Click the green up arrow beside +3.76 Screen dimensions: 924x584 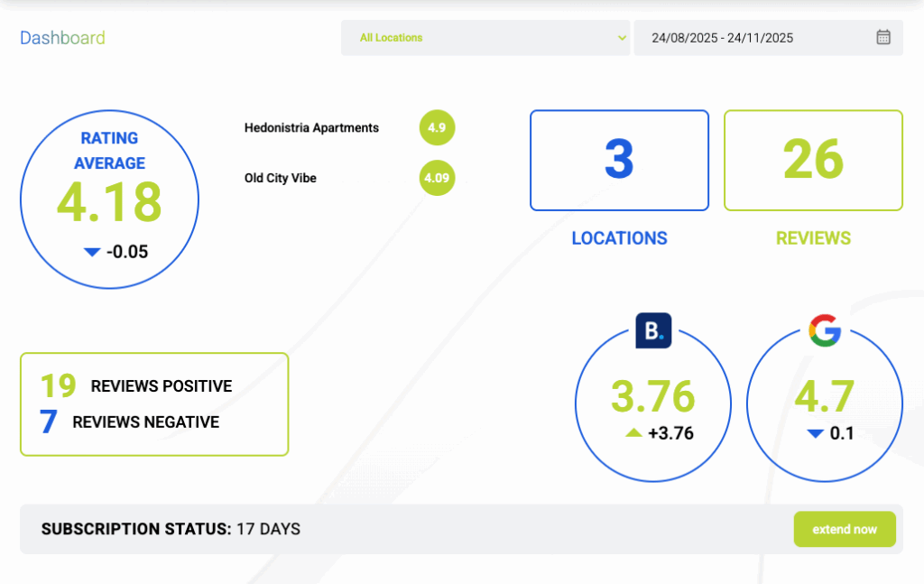click(x=633, y=433)
